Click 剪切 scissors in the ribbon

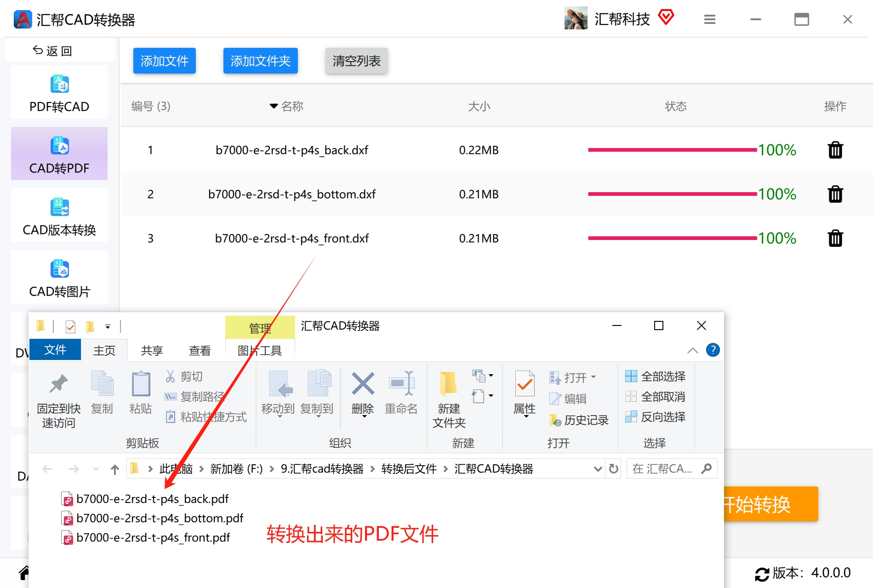pyautogui.click(x=184, y=377)
